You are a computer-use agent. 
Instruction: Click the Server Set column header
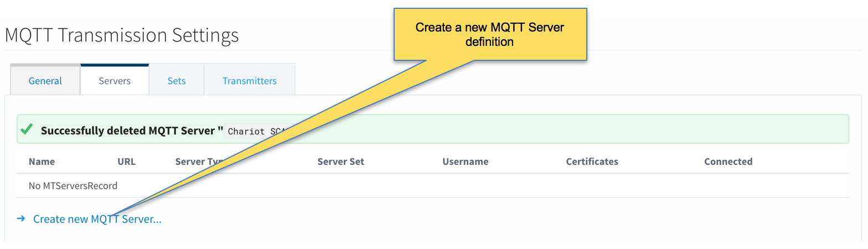341,162
